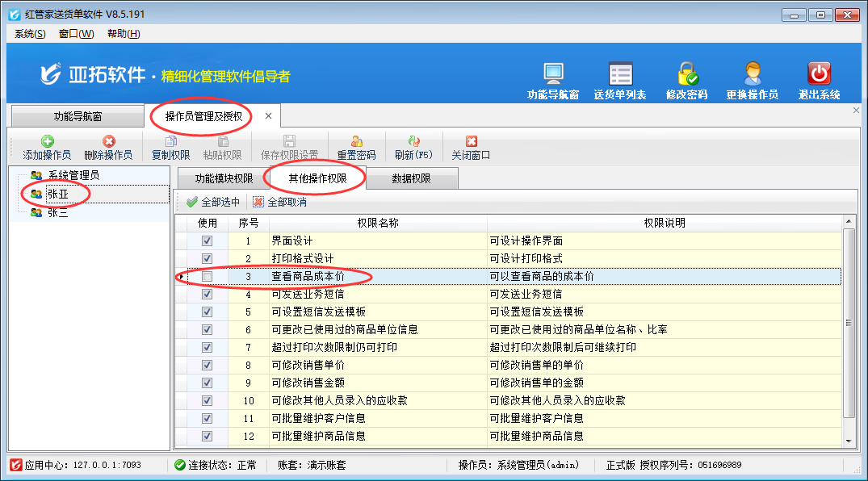Uncheck the 界面设计 permission checkbox
The height and width of the screenshot is (481, 868).
pyautogui.click(x=208, y=241)
